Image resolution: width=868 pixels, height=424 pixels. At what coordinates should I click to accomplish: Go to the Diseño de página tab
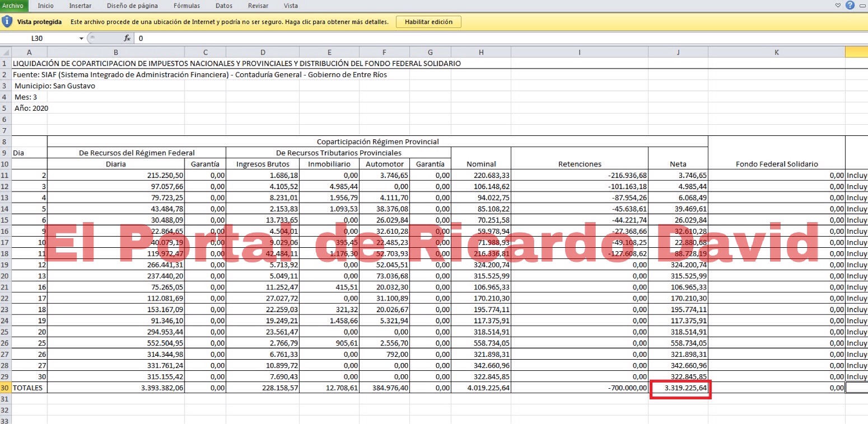click(132, 6)
